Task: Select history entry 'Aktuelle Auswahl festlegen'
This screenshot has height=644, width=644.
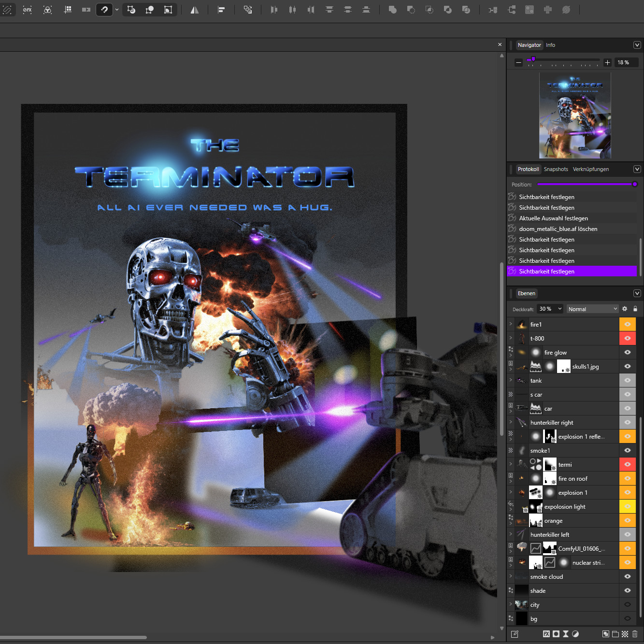Action: pyautogui.click(x=572, y=218)
